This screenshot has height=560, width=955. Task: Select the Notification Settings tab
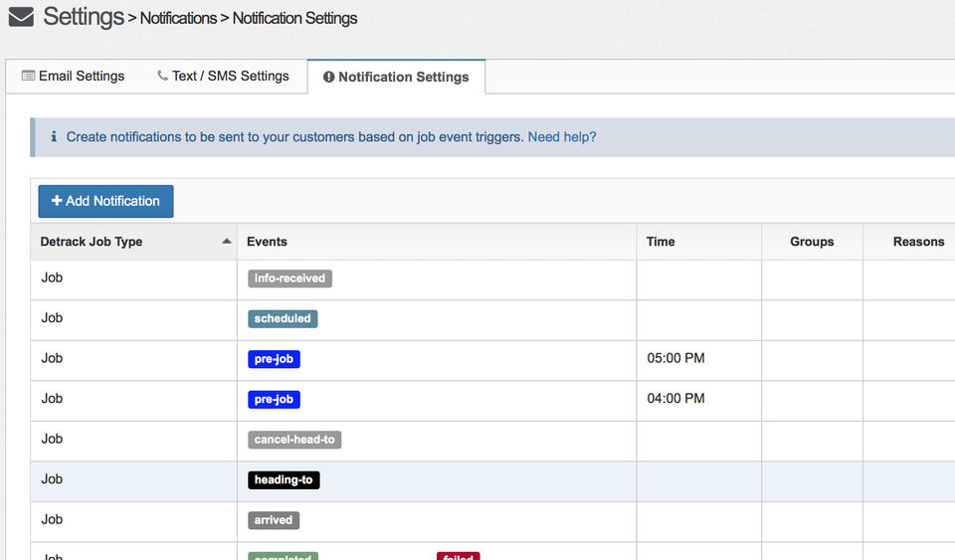[396, 77]
